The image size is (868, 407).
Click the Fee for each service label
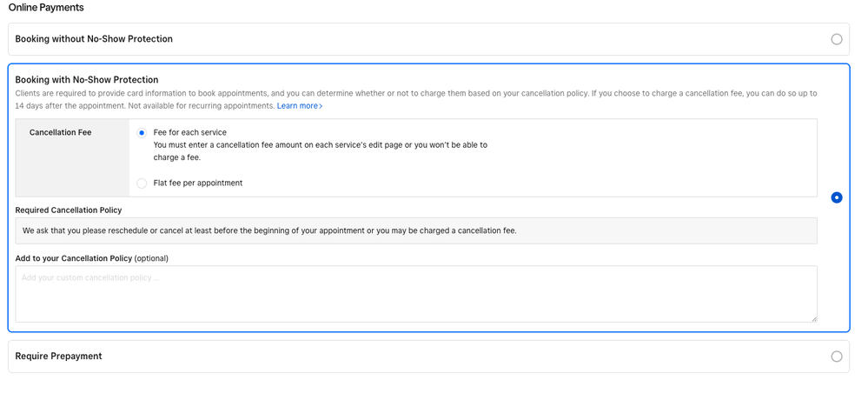pyautogui.click(x=189, y=133)
